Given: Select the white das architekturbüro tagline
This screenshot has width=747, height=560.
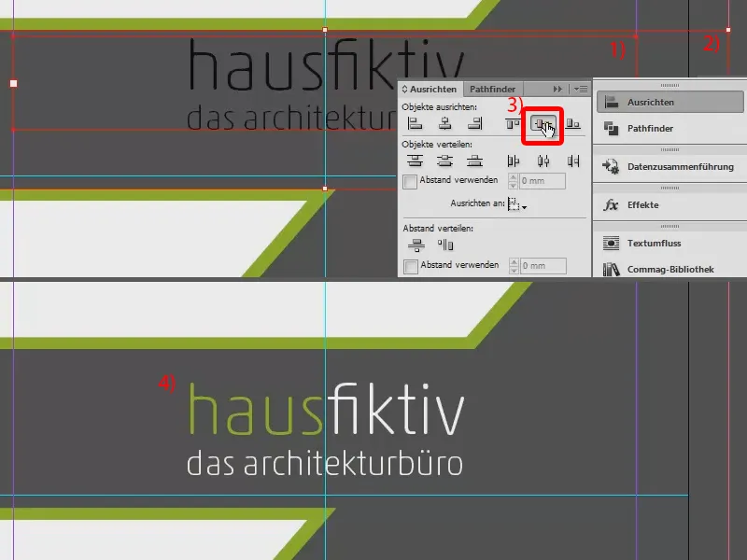Looking at the screenshot, I should pos(325,463).
